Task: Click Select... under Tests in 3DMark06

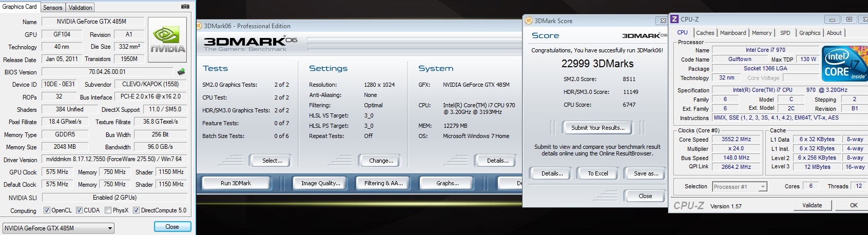Action: pyautogui.click(x=272, y=161)
